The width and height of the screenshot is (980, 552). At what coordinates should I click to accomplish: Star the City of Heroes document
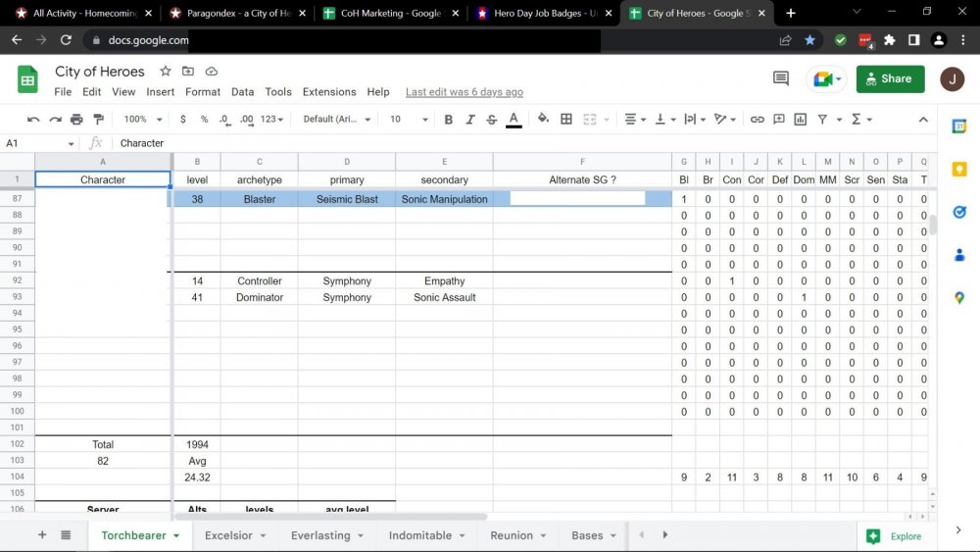(166, 72)
